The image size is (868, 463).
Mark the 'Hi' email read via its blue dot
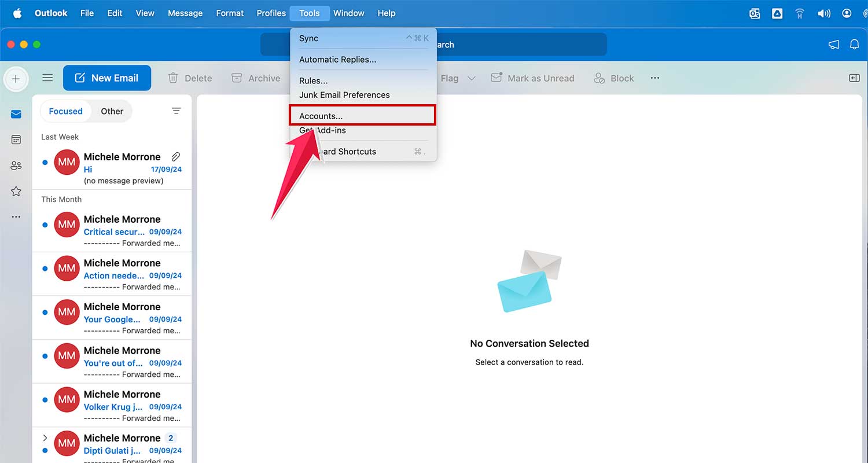46,163
